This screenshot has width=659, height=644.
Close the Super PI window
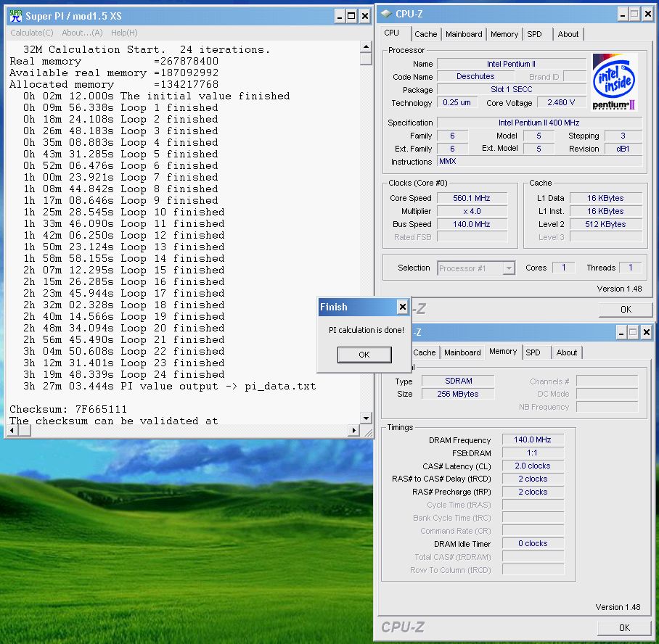coord(365,17)
